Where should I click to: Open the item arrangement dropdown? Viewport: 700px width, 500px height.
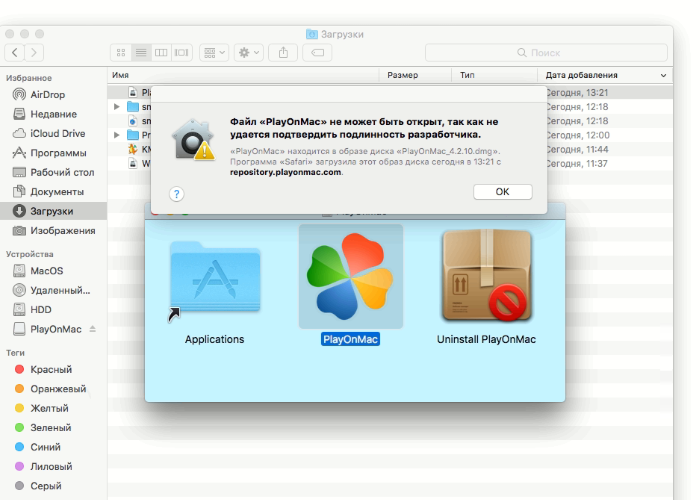tap(214, 53)
